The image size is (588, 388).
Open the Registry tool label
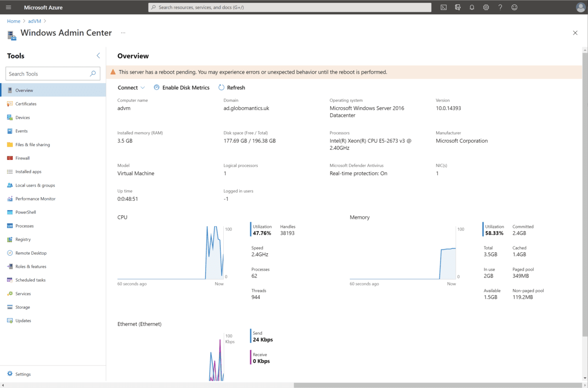tap(23, 240)
